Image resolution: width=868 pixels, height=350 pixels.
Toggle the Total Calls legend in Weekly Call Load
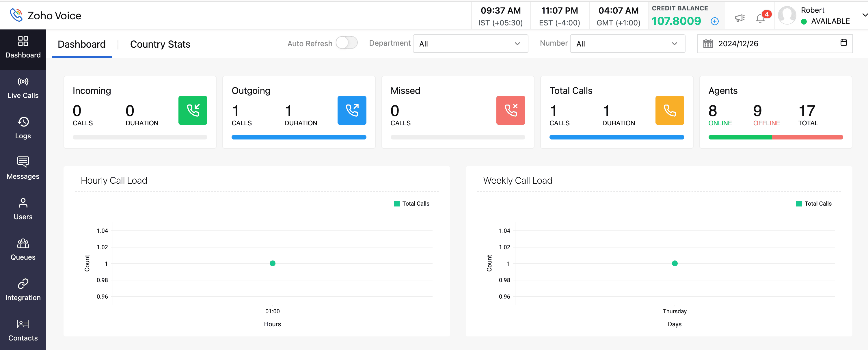[x=813, y=204]
